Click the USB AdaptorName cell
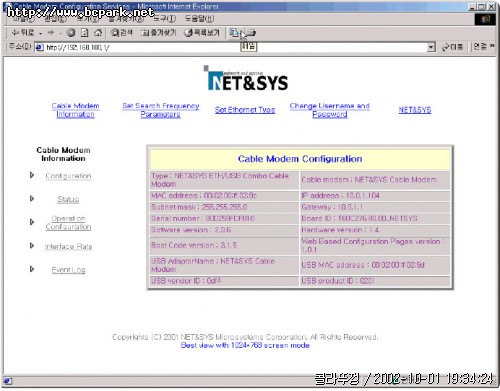The width and height of the screenshot is (500, 391). pos(224,265)
